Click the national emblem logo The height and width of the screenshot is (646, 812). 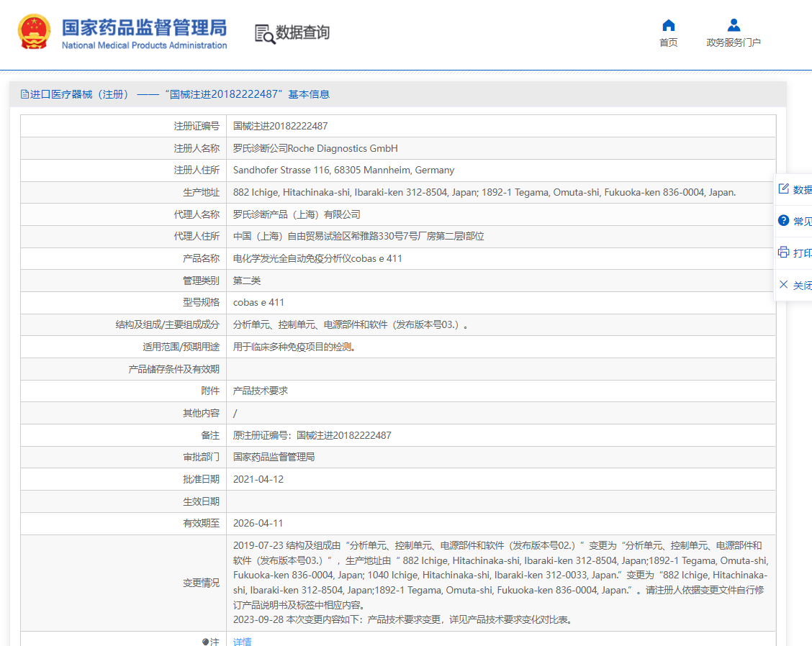[34, 32]
